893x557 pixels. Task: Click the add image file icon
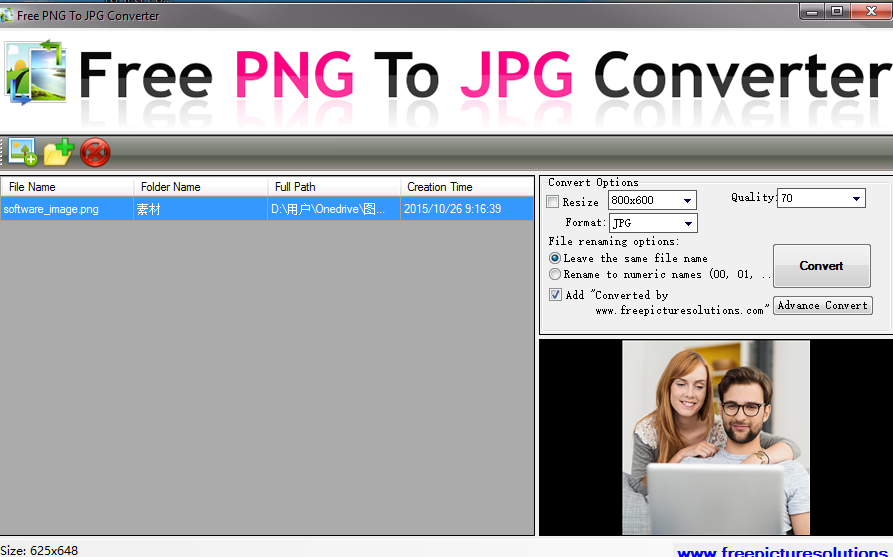point(22,152)
